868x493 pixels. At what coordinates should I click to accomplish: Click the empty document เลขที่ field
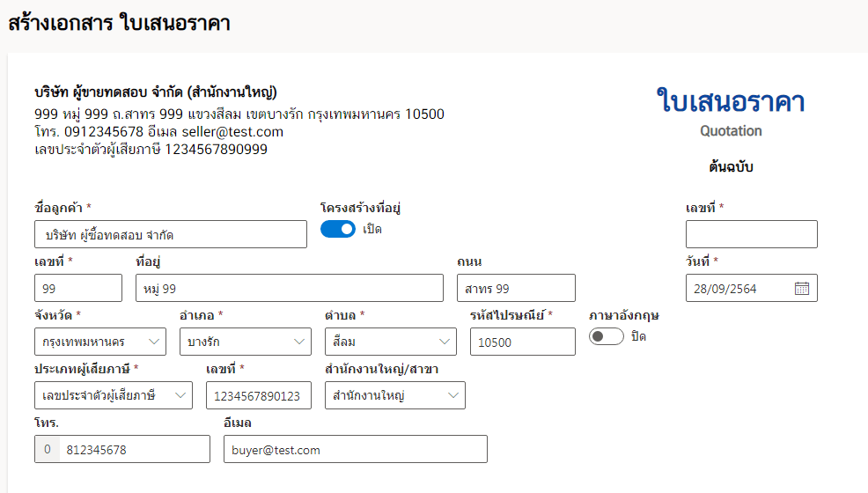coord(751,234)
